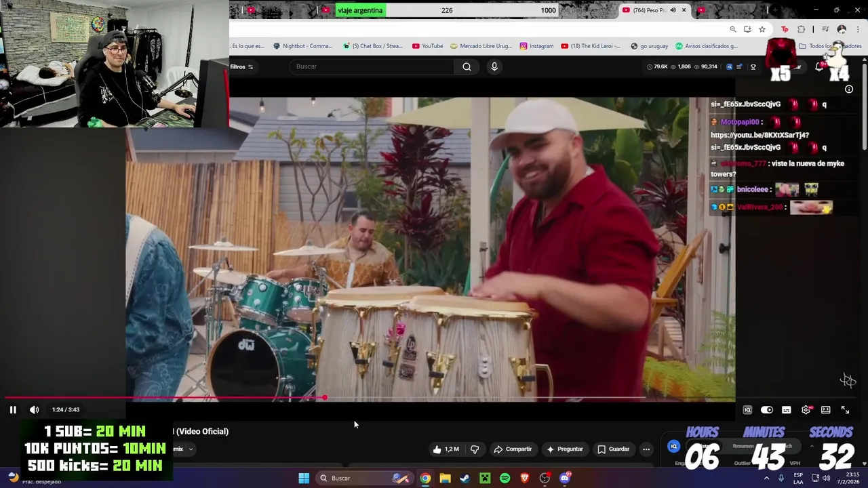Turn on subtitles in the player
The image size is (868, 488).
(x=787, y=410)
